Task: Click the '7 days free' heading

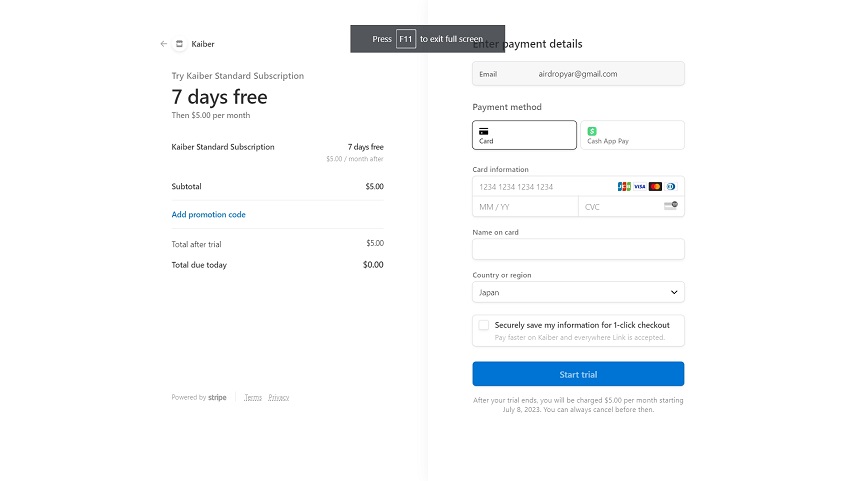Action: pos(219,97)
